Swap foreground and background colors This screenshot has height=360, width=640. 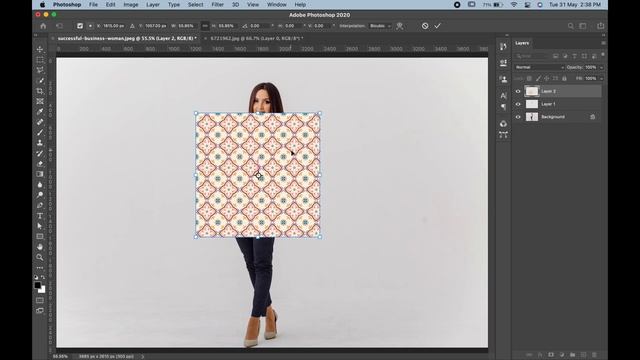point(43,278)
